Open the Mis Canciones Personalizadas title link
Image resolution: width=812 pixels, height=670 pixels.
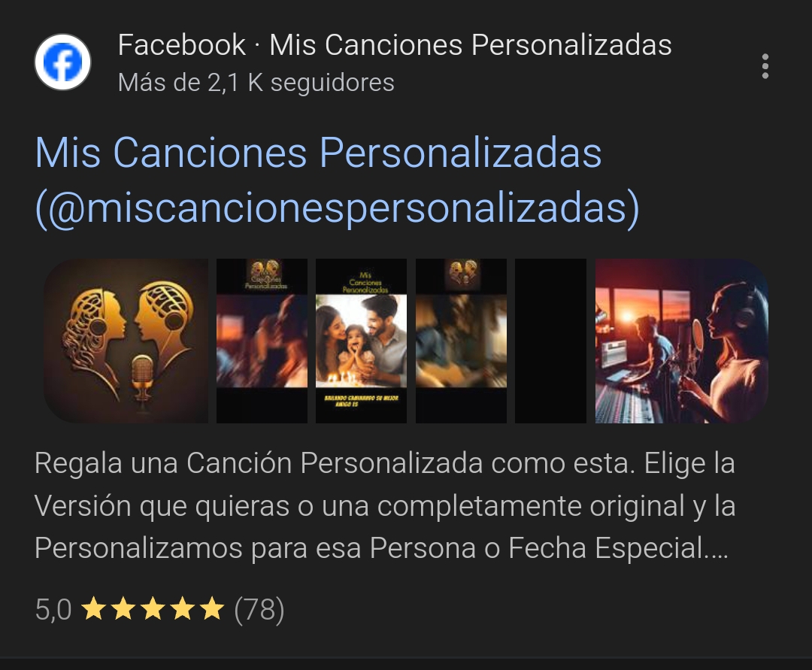point(337,180)
